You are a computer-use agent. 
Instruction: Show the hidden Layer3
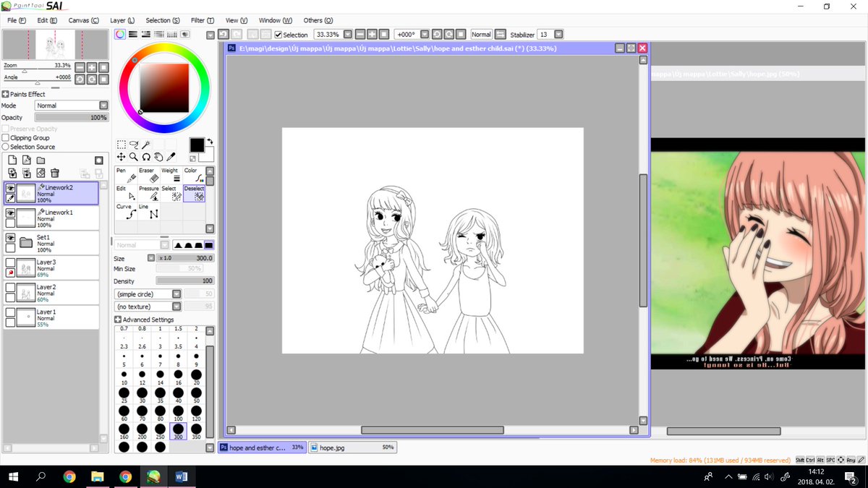pyautogui.click(x=11, y=262)
